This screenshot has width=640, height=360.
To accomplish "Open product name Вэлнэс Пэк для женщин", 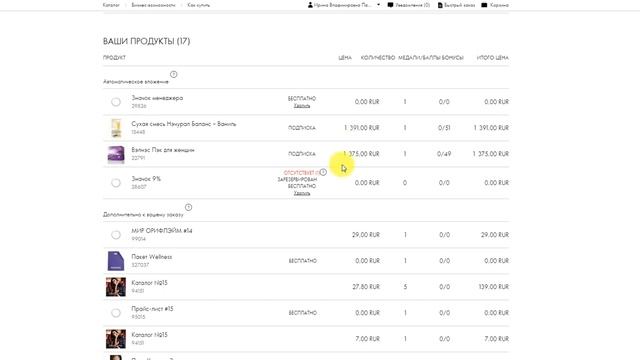I will (x=163, y=150).
